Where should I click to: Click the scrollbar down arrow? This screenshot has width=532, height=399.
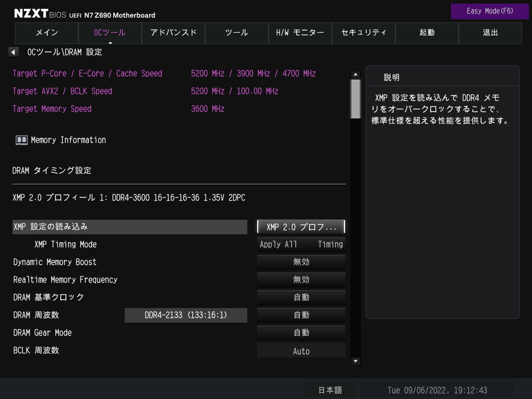(x=355, y=361)
